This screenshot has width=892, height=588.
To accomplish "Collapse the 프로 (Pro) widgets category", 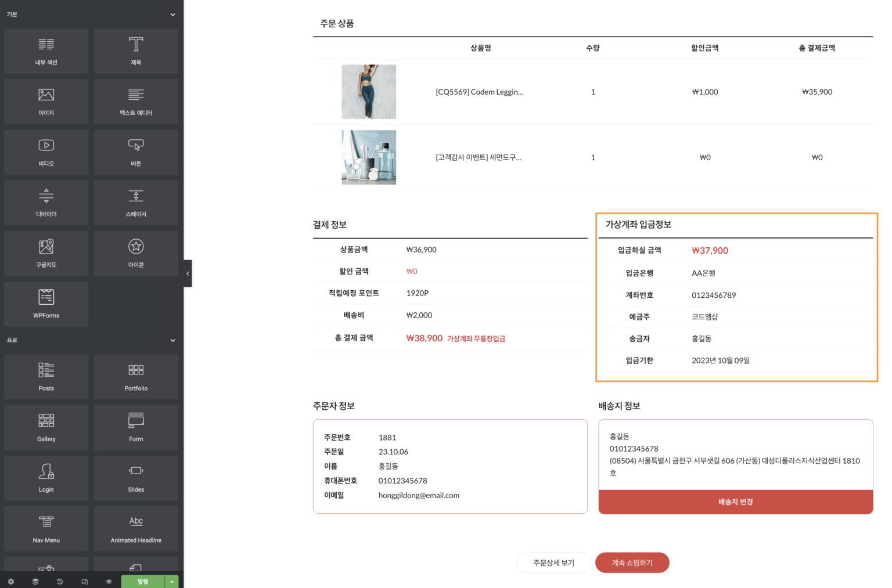I will pyautogui.click(x=172, y=340).
